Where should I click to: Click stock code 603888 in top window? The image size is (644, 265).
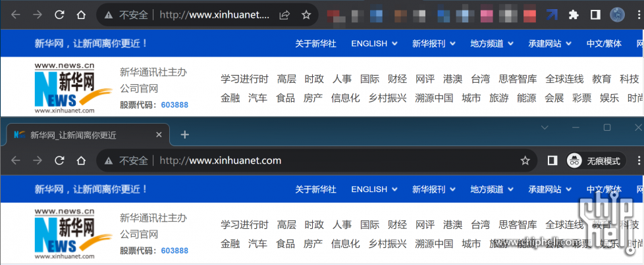click(174, 105)
